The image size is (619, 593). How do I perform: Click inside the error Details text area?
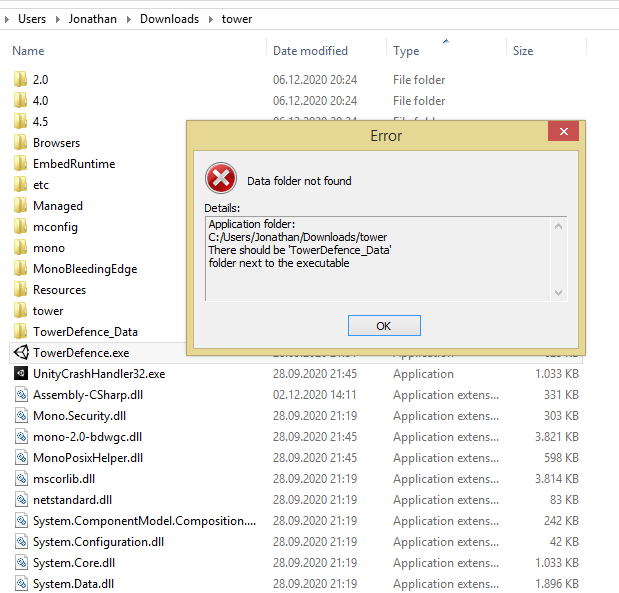pos(378,258)
